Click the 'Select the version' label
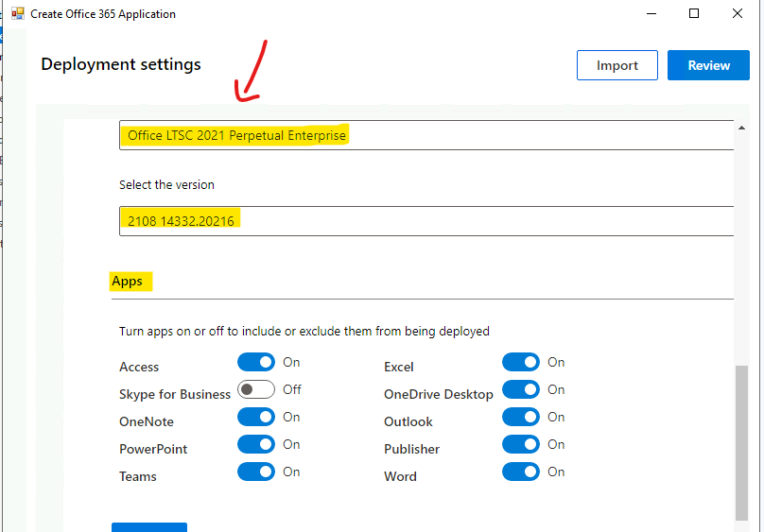 click(166, 185)
